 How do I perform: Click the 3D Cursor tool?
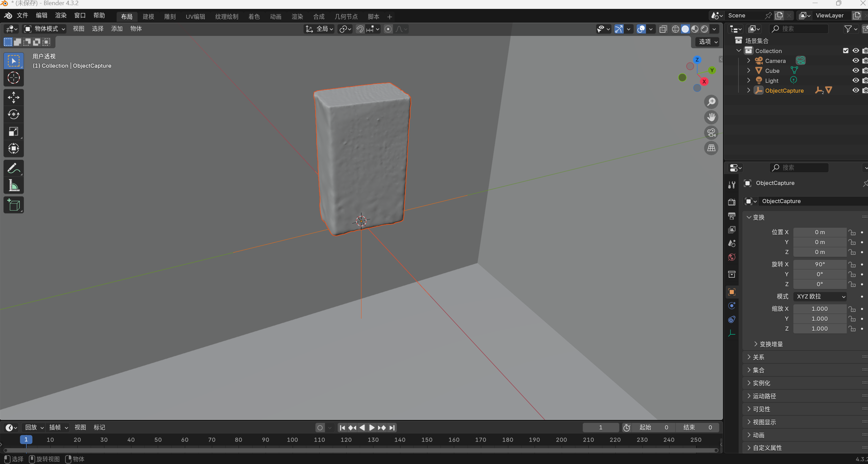pyautogui.click(x=14, y=78)
